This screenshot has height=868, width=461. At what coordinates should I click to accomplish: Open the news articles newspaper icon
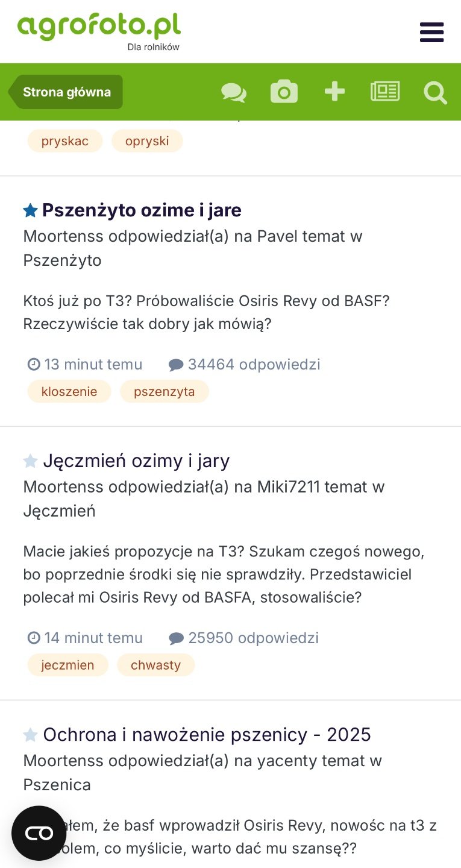(x=385, y=92)
